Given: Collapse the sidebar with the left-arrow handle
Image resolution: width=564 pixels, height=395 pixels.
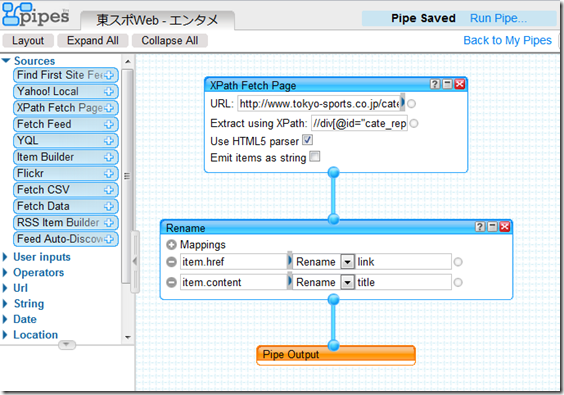Looking at the screenshot, I should tap(135, 261).
